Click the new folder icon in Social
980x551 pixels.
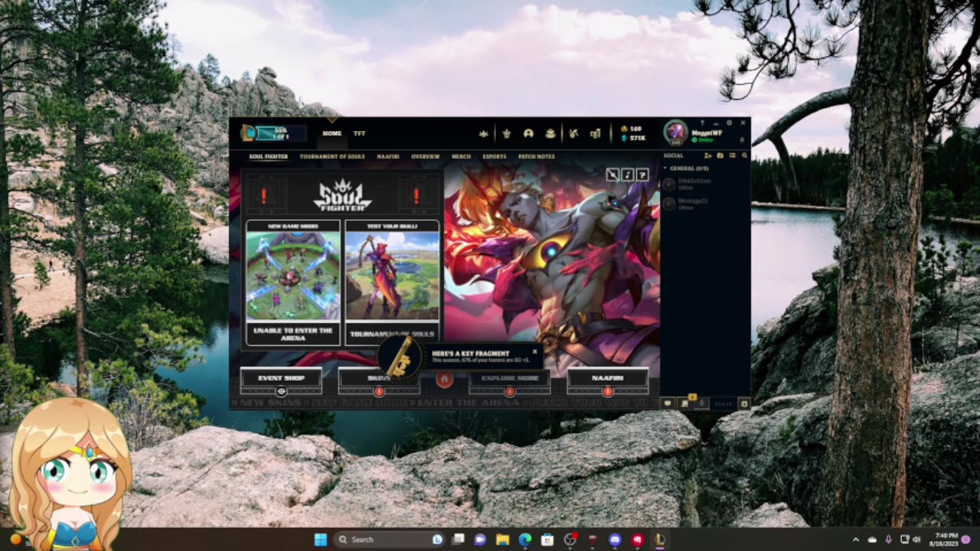point(720,155)
